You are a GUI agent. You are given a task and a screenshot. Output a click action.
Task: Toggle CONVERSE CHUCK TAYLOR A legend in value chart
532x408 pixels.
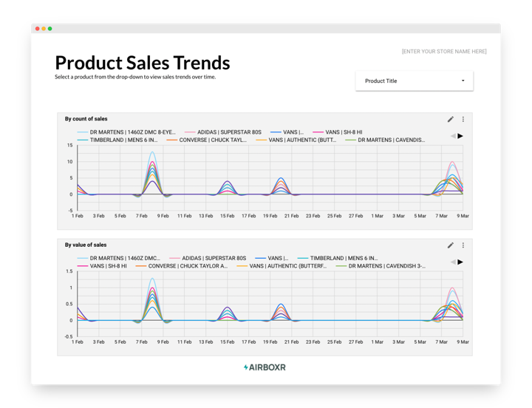[182, 266]
